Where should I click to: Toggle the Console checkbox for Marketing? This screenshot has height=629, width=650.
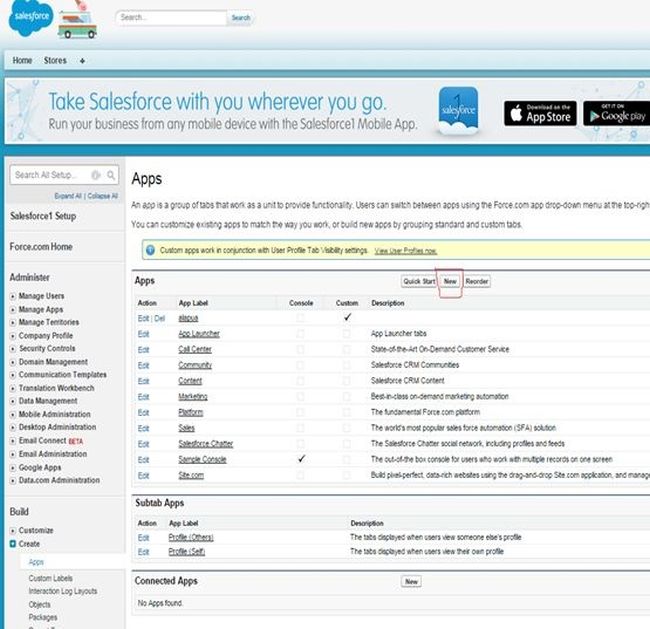pyautogui.click(x=301, y=397)
